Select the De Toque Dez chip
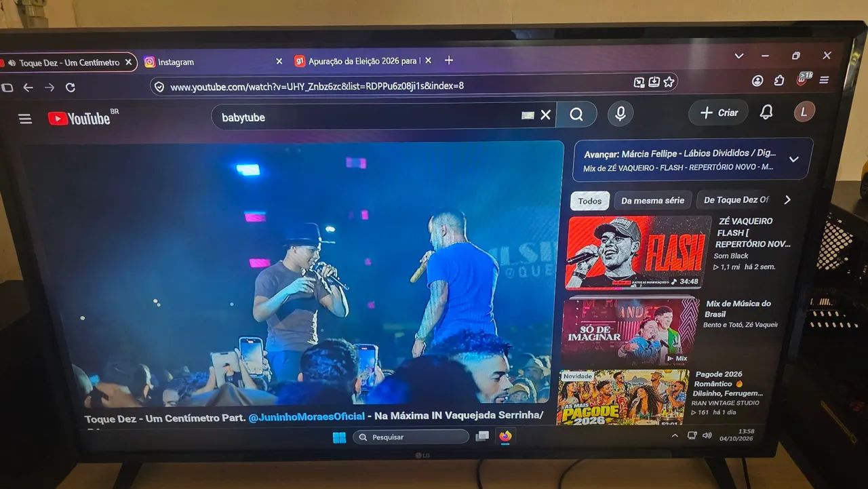 coord(736,200)
